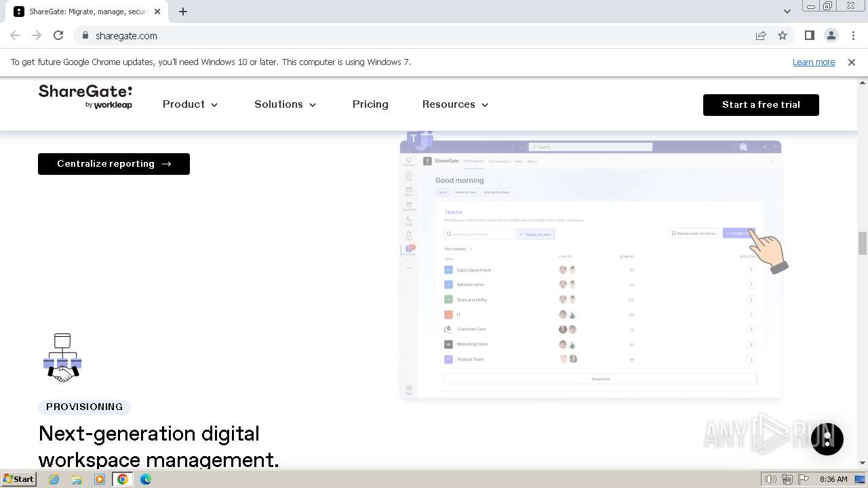Click the network tray icon

click(x=787, y=479)
